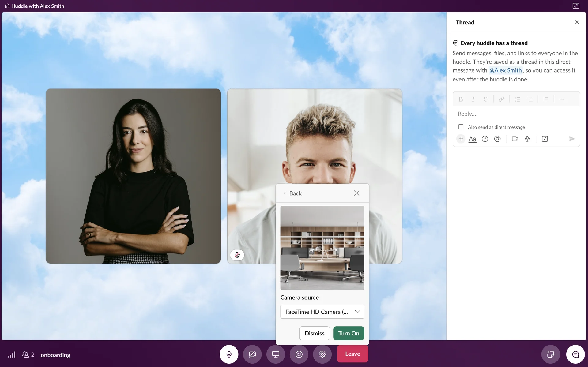Viewport: 588px width, 367px height.
Task: Dismiss the camera preview popup
Action: coord(314,333)
